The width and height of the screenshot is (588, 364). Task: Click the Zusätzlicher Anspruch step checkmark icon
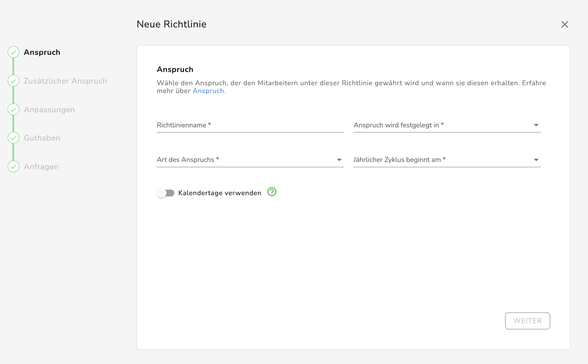tap(13, 81)
